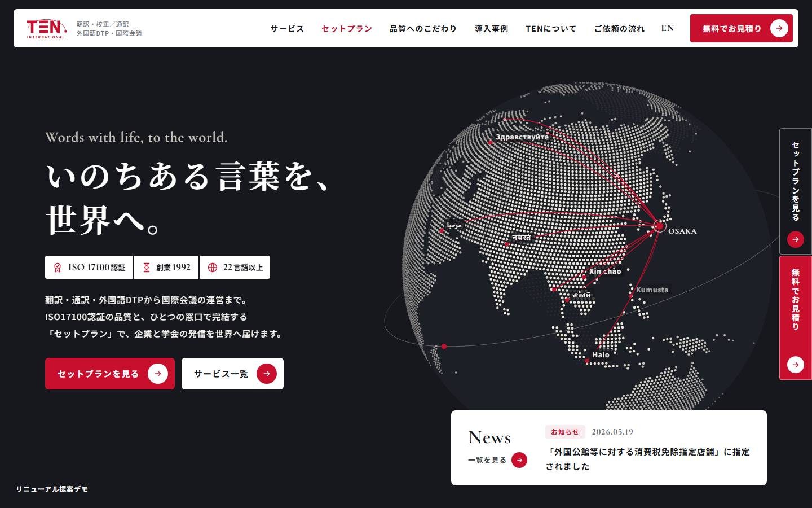Click the red arrow next to 一覧を見る
Screen dimensions: 812x508
[x=519, y=460]
